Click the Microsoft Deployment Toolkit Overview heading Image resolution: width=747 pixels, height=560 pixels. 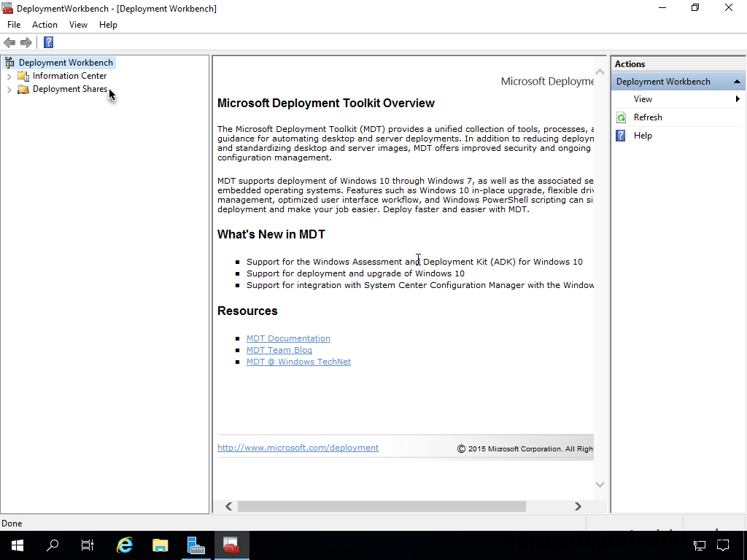pos(326,104)
